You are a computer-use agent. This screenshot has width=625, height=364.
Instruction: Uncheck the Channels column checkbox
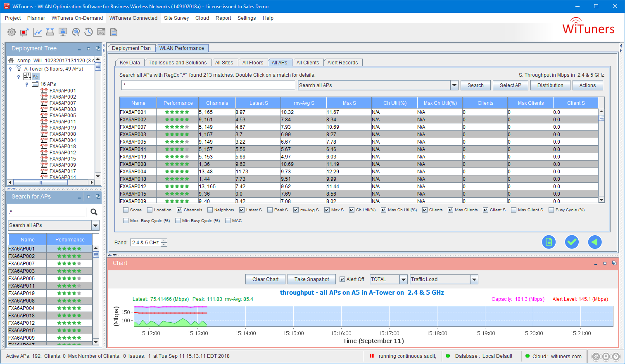180,210
